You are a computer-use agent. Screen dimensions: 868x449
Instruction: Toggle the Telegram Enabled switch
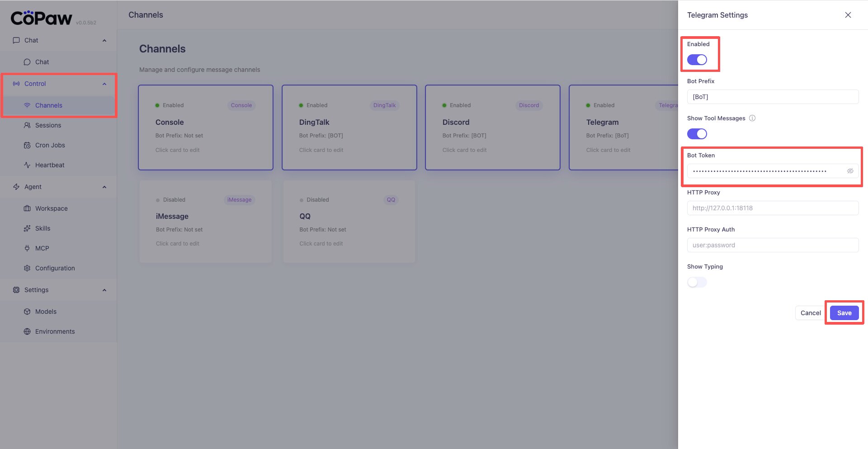tap(697, 60)
